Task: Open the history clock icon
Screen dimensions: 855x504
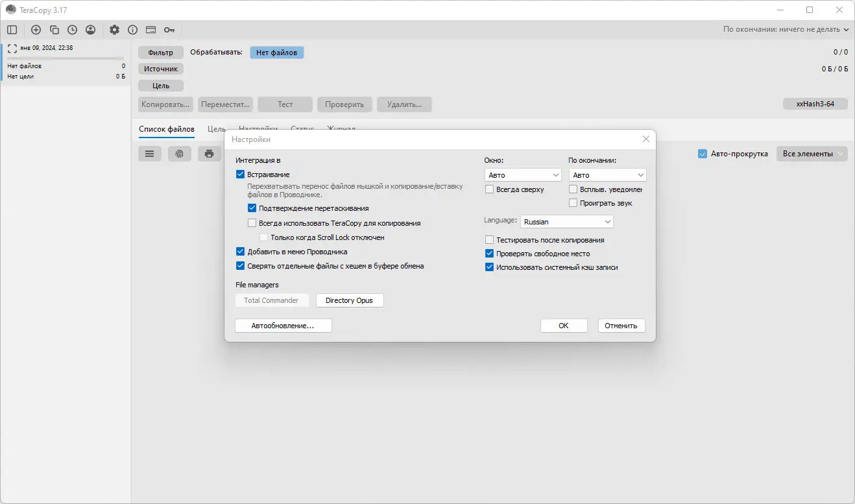Action: [x=72, y=30]
